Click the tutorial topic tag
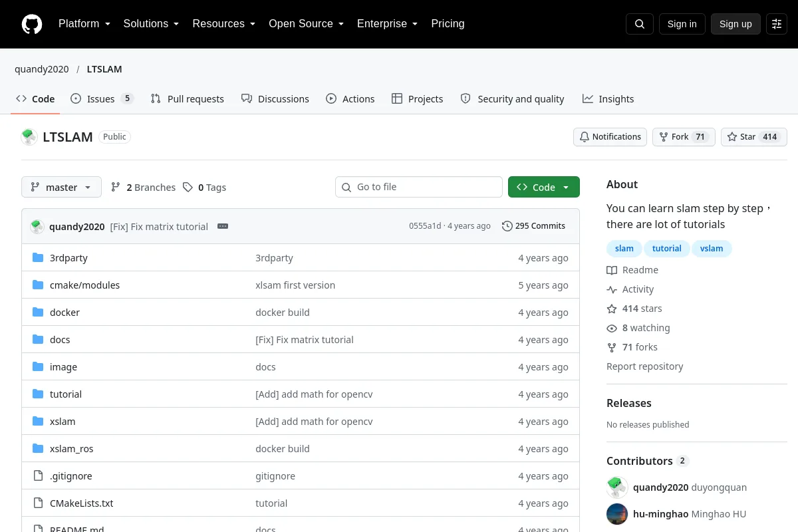The width and height of the screenshot is (798, 532). click(667, 249)
